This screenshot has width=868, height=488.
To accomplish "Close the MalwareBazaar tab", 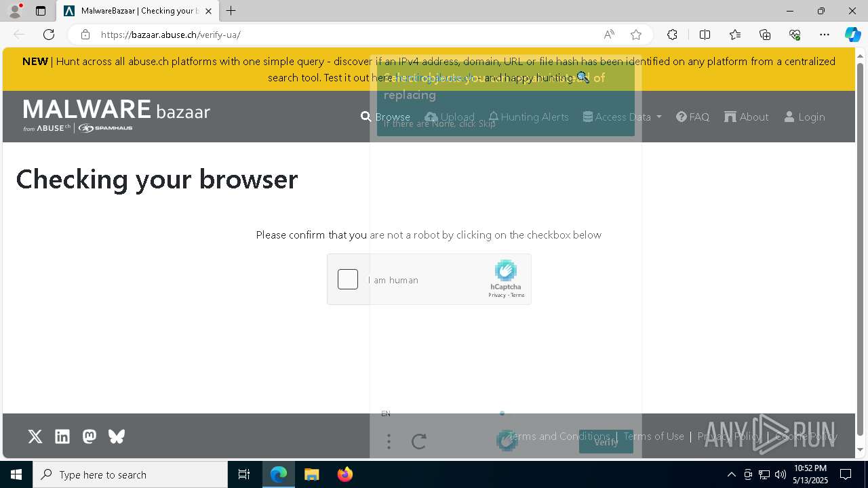I will click(208, 11).
